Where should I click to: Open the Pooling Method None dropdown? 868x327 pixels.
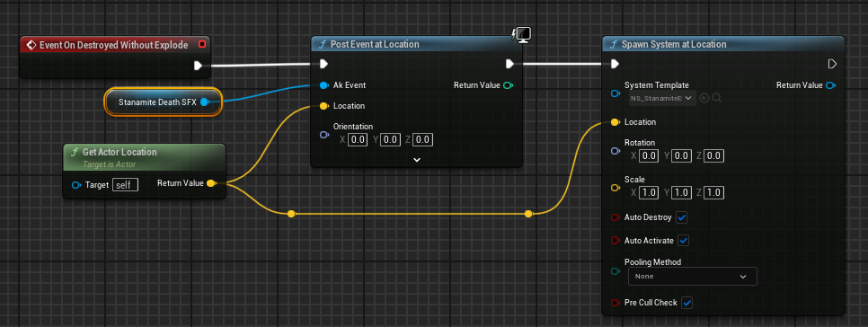693,276
